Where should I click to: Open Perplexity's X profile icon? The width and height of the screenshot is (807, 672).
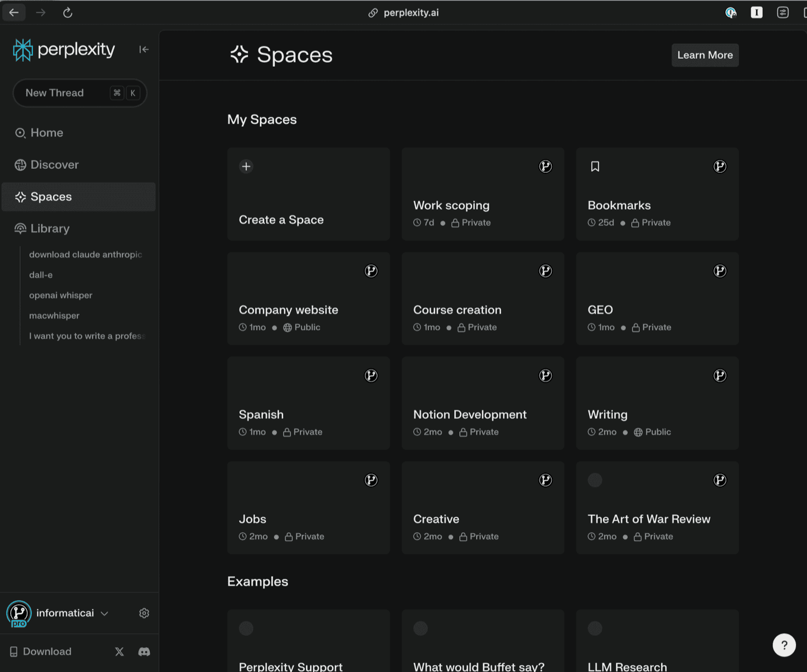tap(119, 652)
